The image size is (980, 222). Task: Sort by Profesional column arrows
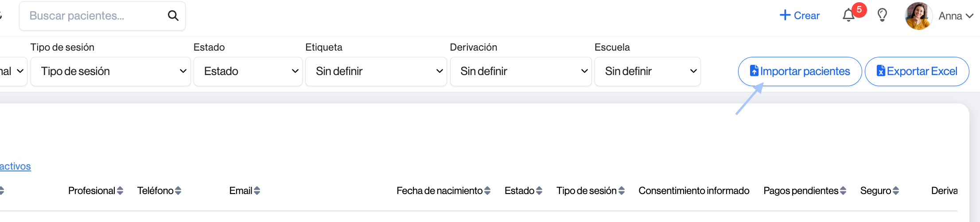pos(120,191)
